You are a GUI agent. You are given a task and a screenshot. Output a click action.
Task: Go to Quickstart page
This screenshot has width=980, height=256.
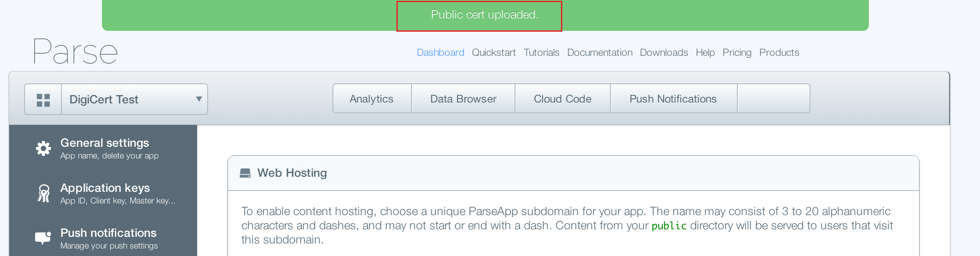pyautogui.click(x=494, y=53)
